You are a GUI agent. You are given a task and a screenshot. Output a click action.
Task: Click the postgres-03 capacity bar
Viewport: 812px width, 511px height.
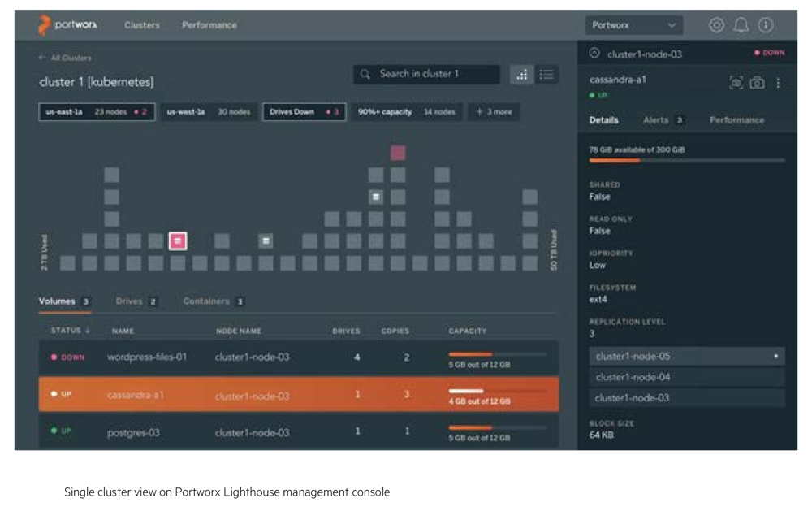[498, 427]
